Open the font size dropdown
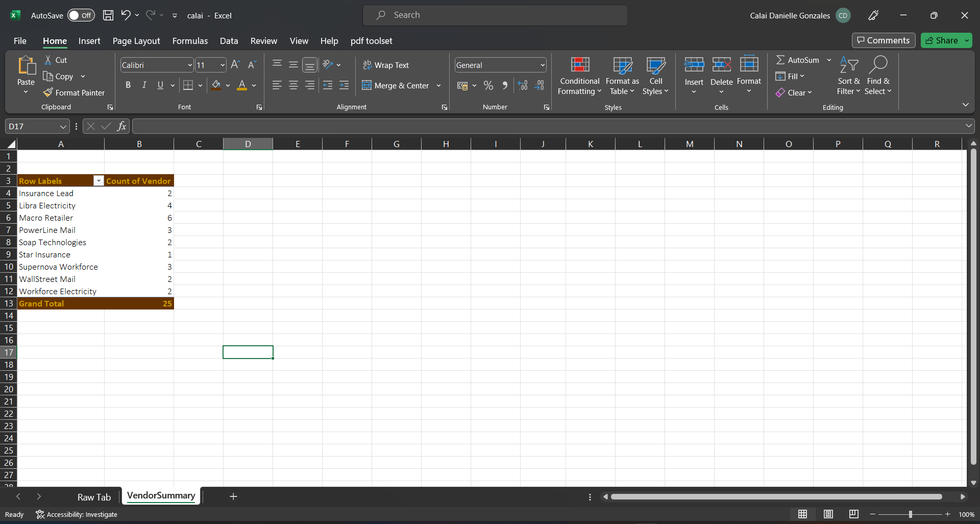 [223, 65]
